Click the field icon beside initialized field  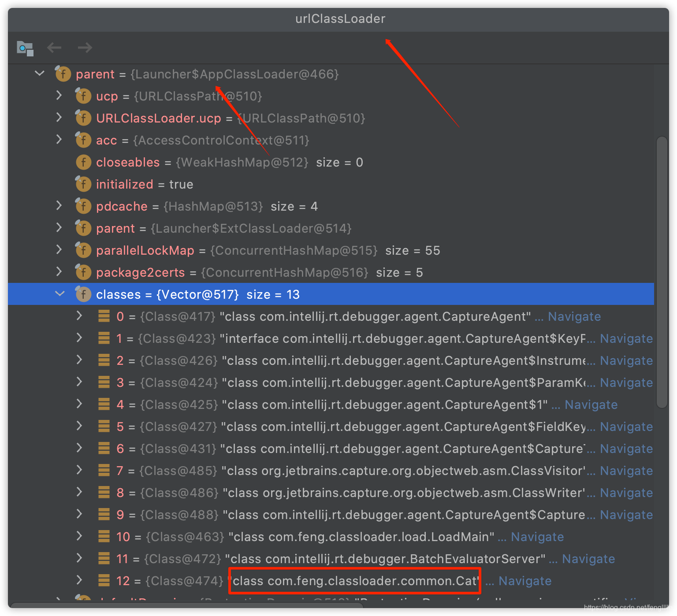click(x=83, y=184)
